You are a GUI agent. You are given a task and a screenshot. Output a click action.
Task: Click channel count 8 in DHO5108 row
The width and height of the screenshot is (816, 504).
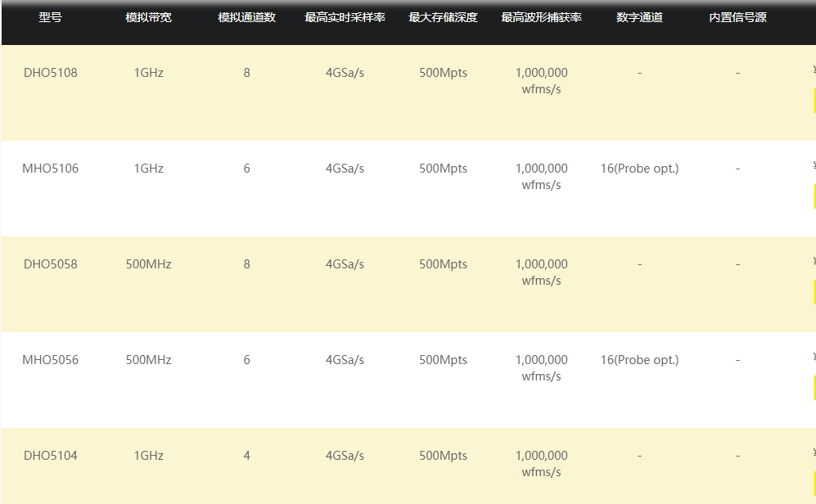coord(246,73)
